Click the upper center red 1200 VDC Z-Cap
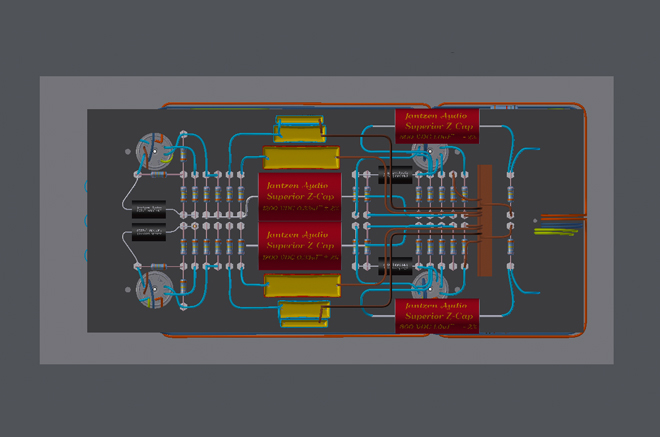 click(x=300, y=196)
